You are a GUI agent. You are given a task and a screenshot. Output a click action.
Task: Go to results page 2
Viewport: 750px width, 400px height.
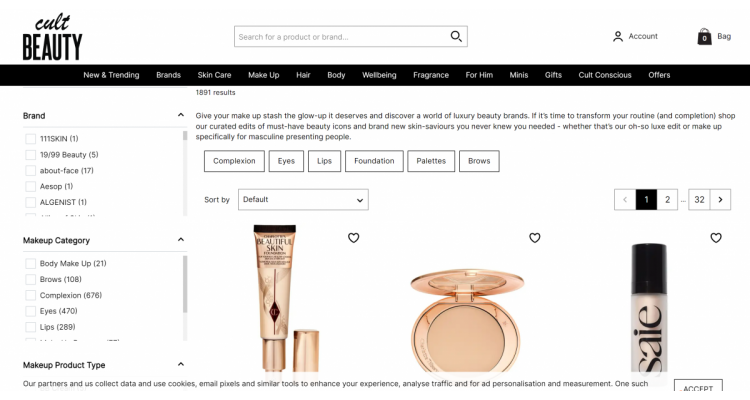667,200
